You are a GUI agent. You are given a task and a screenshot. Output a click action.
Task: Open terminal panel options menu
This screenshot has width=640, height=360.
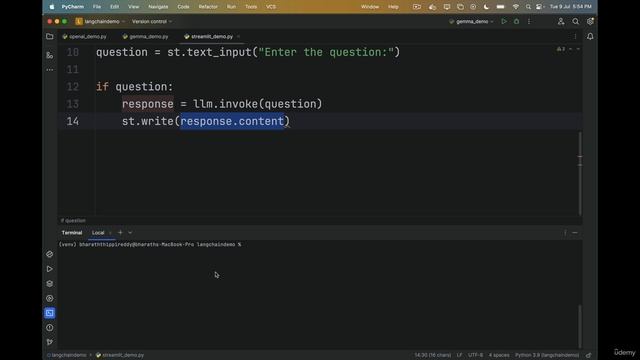click(565, 233)
